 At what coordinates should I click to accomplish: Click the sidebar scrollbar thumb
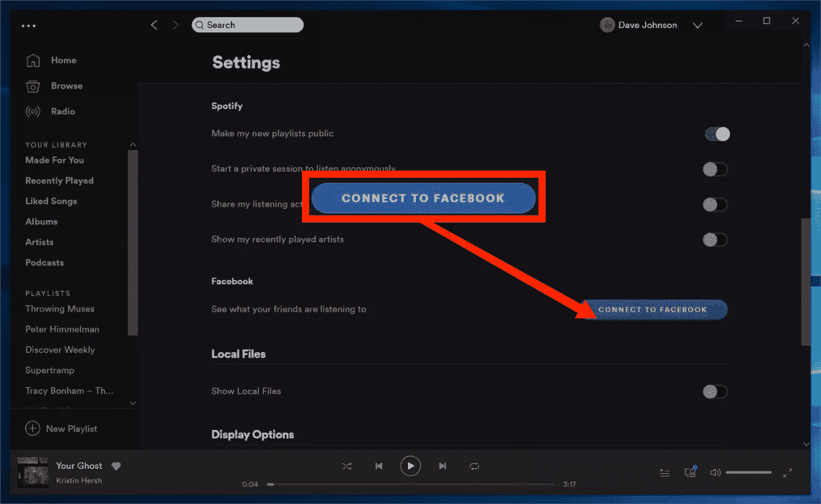click(x=133, y=243)
